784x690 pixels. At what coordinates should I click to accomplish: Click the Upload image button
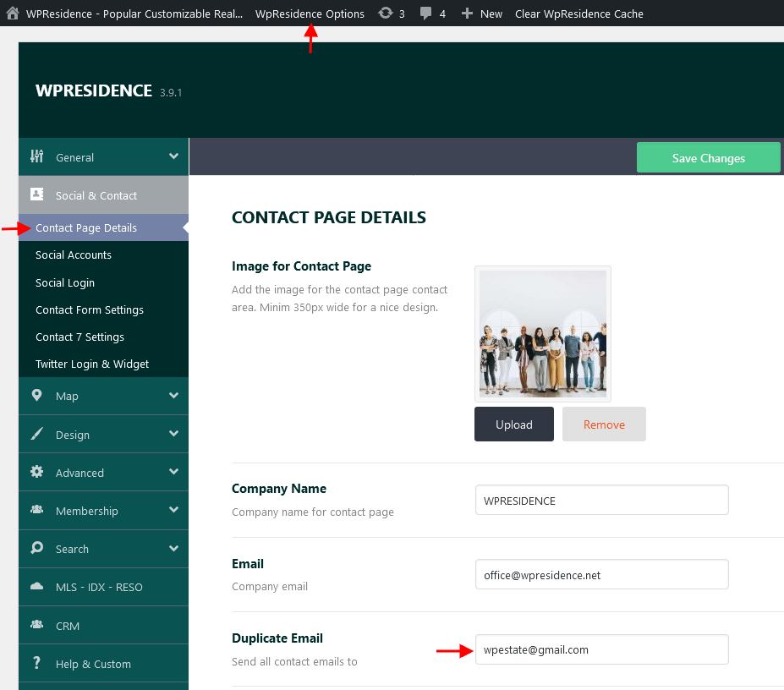pos(513,424)
